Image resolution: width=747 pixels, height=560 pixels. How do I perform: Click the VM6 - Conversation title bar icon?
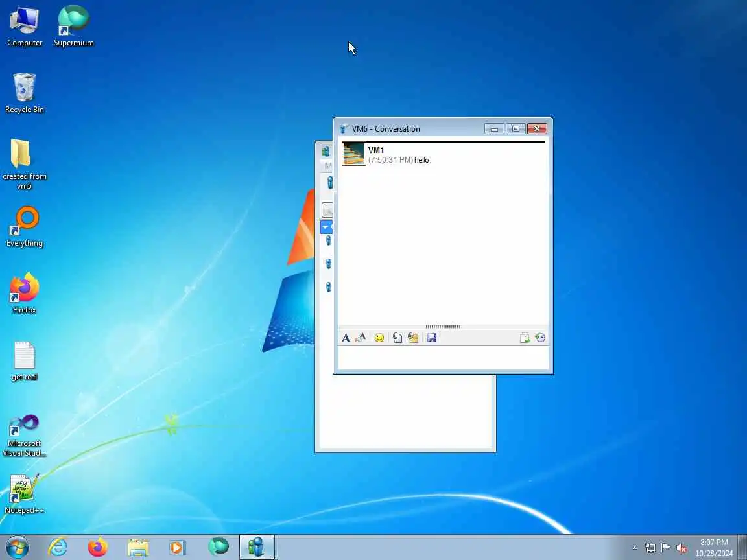coord(344,129)
